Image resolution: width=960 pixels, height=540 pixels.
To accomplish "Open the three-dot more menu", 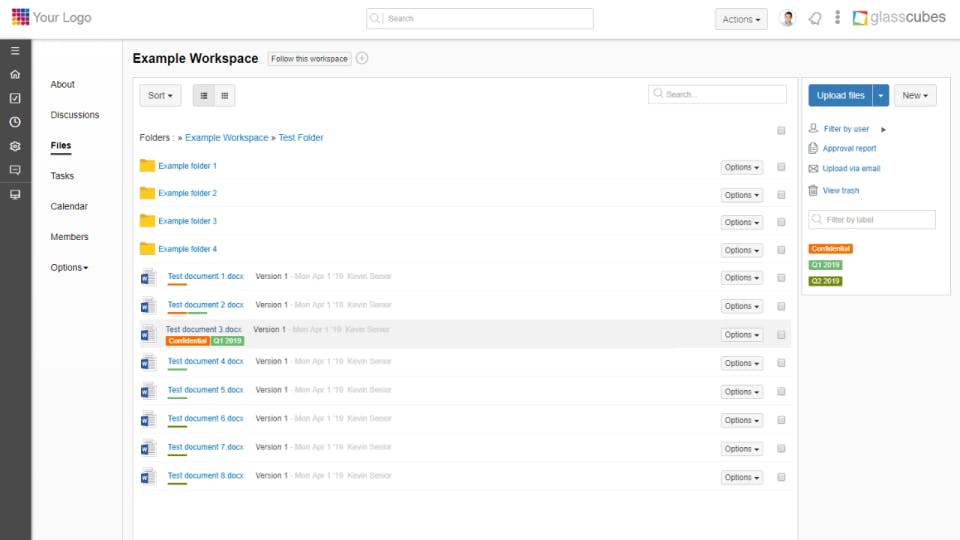I will 837,18.
